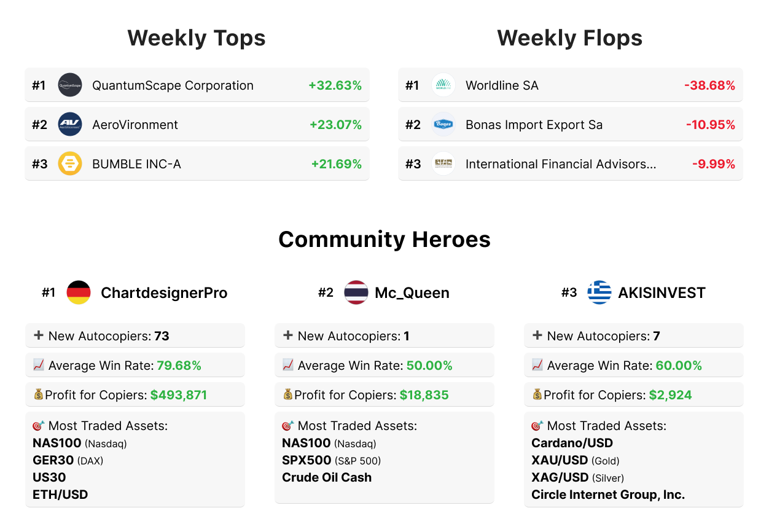The width and height of the screenshot is (769, 532).
Task: Click the 60.00% average win rate
Action: [x=679, y=366]
